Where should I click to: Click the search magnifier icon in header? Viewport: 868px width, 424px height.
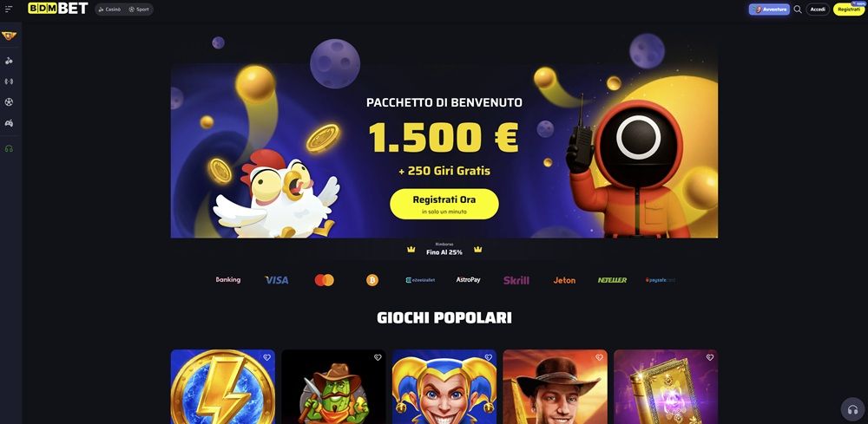pyautogui.click(x=798, y=10)
